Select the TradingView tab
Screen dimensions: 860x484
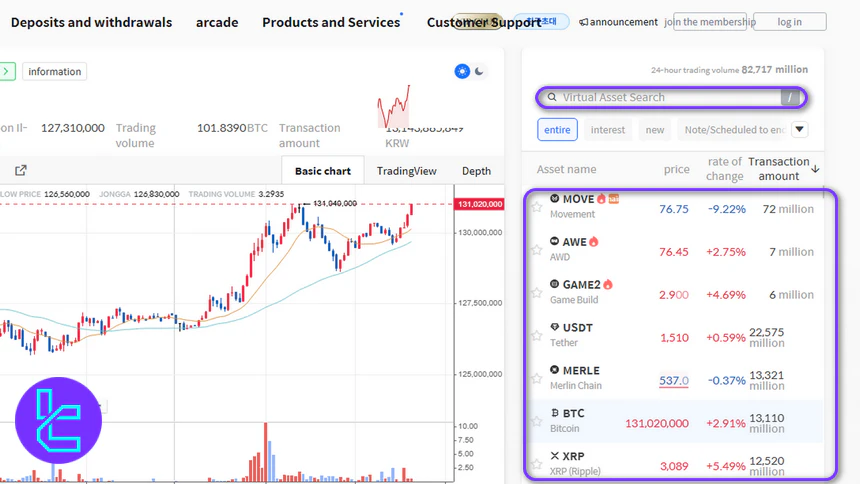pyautogui.click(x=406, y=171)
